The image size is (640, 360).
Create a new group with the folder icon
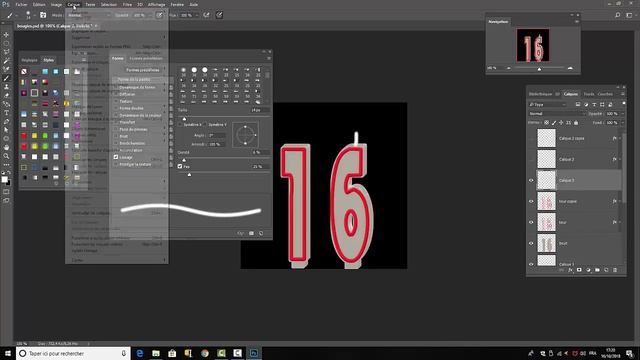[x=597, y=270]
